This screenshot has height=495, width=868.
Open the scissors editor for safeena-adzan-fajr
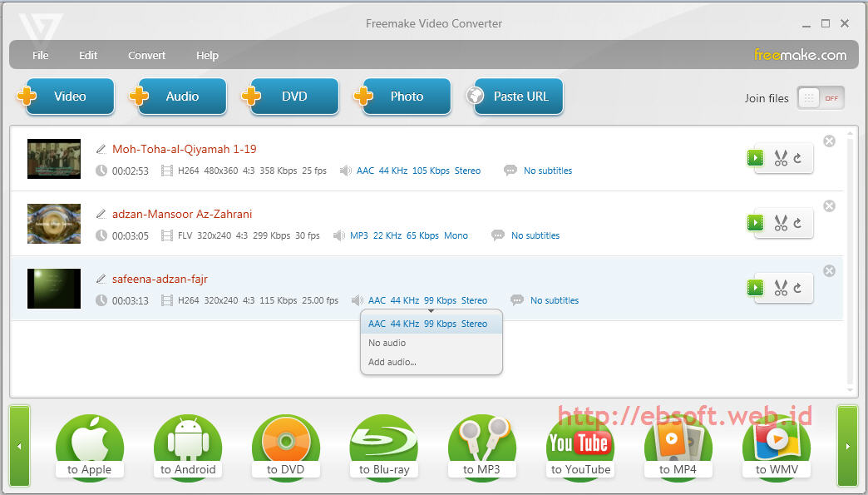pos(781,288)
